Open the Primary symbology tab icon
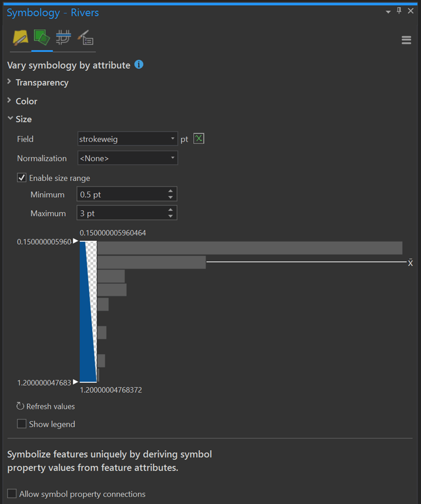 pyautogui.click(x=20, y=38)
